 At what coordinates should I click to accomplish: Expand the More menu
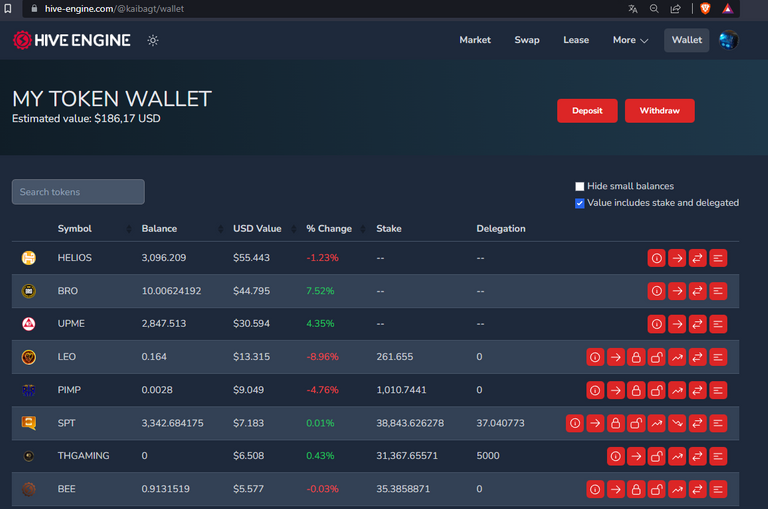(x=630, y=40)
